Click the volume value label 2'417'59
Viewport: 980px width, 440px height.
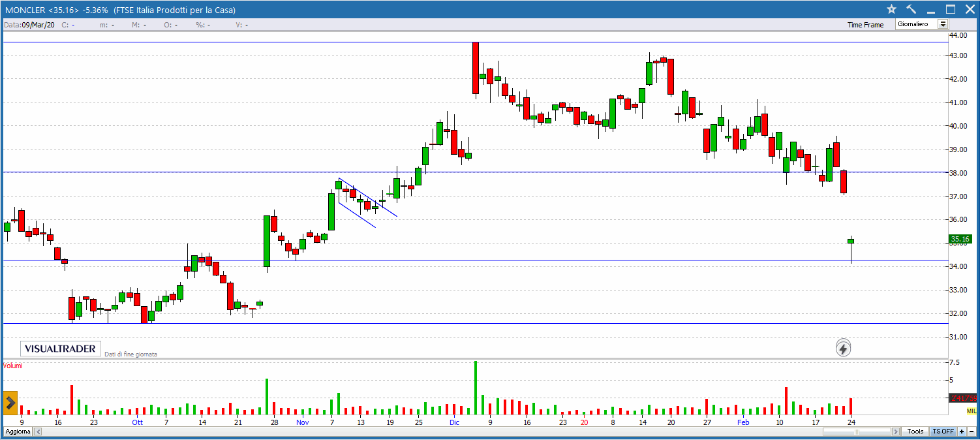pos(963,398)
